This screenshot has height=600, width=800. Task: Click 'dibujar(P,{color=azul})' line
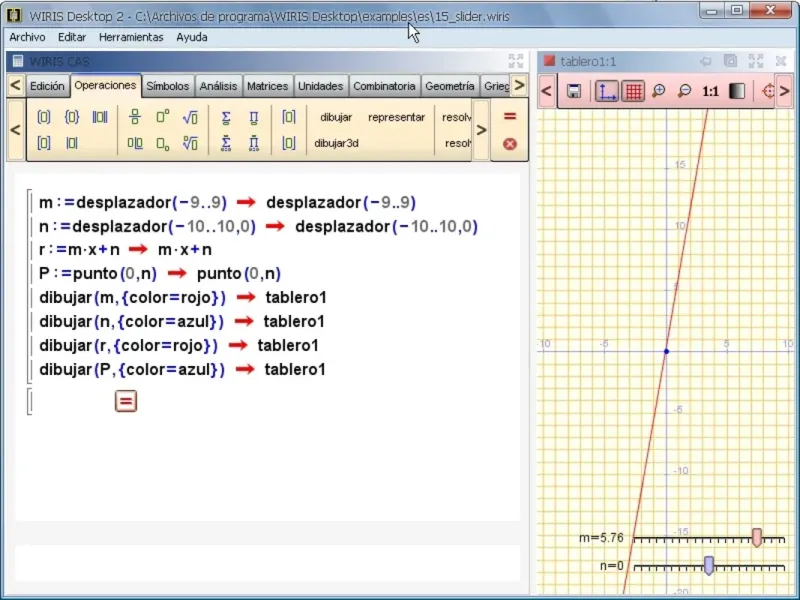[x=182, y=370]
